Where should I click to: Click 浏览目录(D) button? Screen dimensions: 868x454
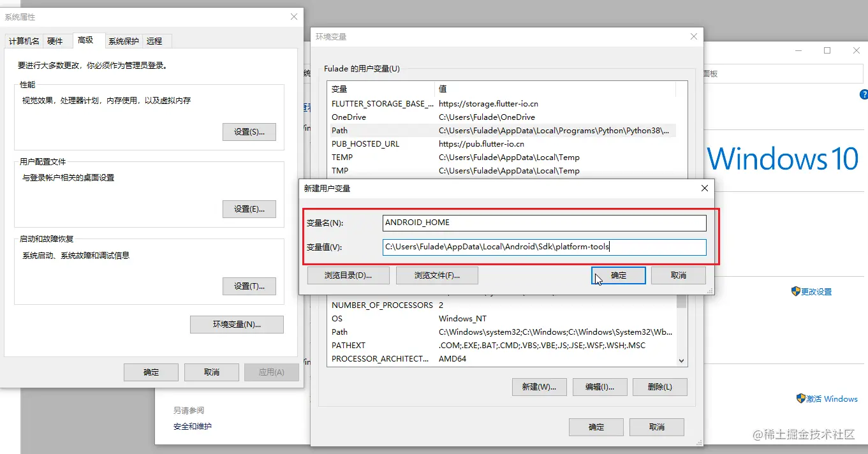[348, 275]
